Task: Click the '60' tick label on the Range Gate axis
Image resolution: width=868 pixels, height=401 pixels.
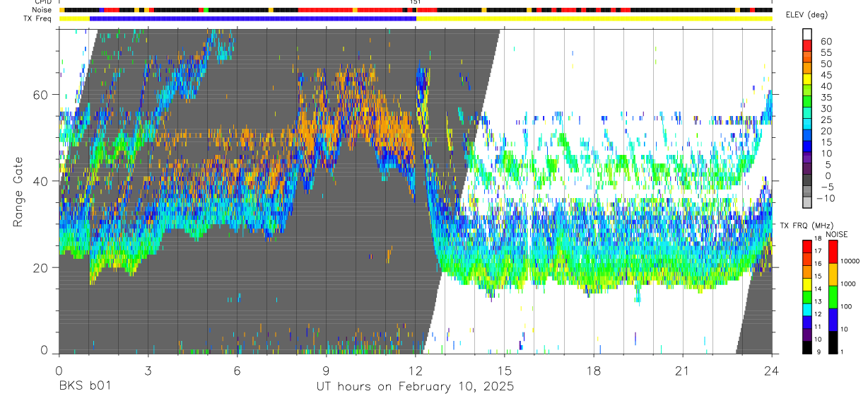Action: pyautogui.click(x=41, y=95)
